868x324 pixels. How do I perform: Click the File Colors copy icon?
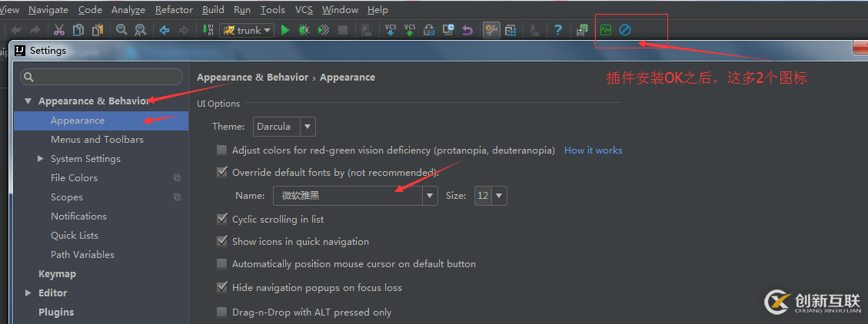177,178
